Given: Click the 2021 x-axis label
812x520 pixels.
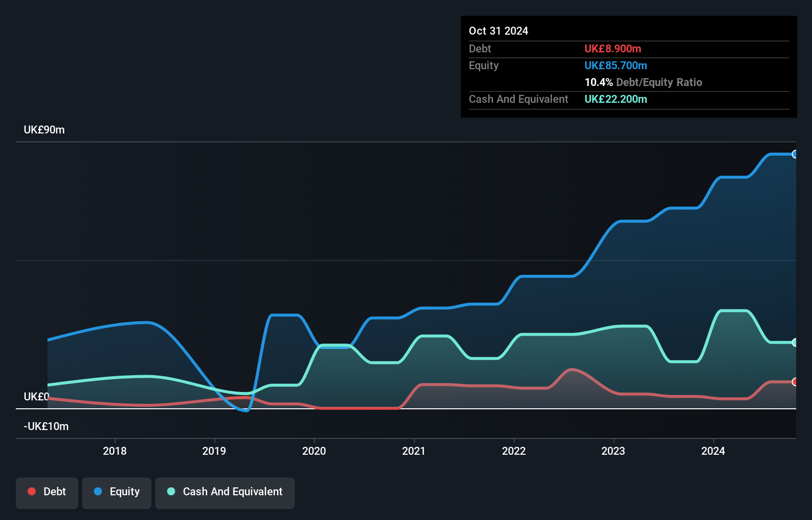Looking at the screenshot, I should pyautogui.click(x=414, y=451).
